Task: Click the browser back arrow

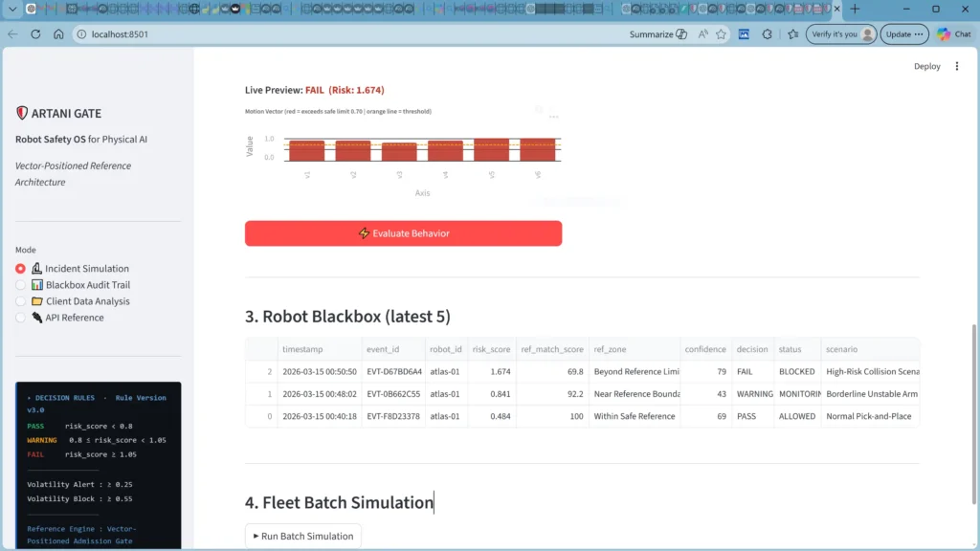Action: click(x=13, y=34)
